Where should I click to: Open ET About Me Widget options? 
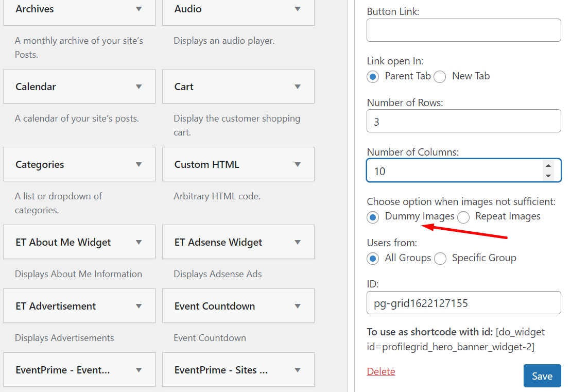79,242
